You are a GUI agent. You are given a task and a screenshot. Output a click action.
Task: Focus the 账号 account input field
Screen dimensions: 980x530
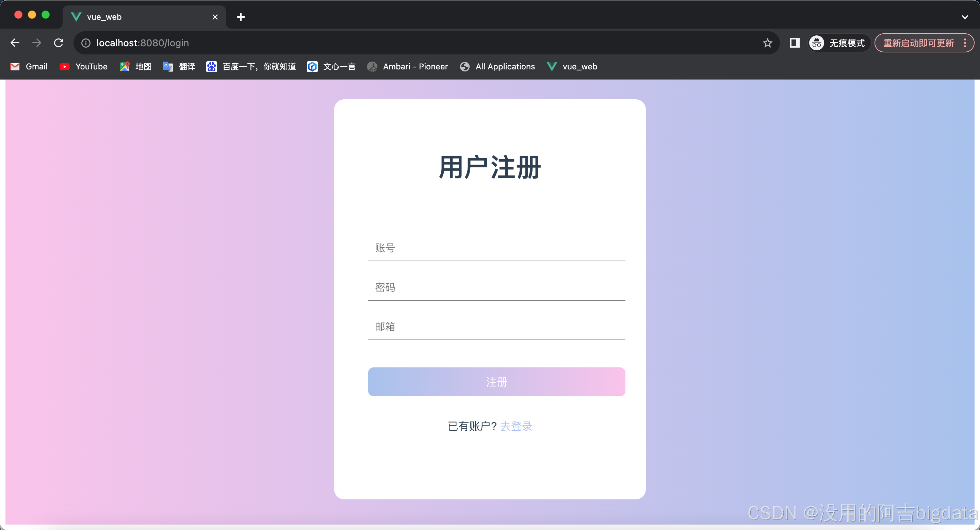[x=496, y=248]
